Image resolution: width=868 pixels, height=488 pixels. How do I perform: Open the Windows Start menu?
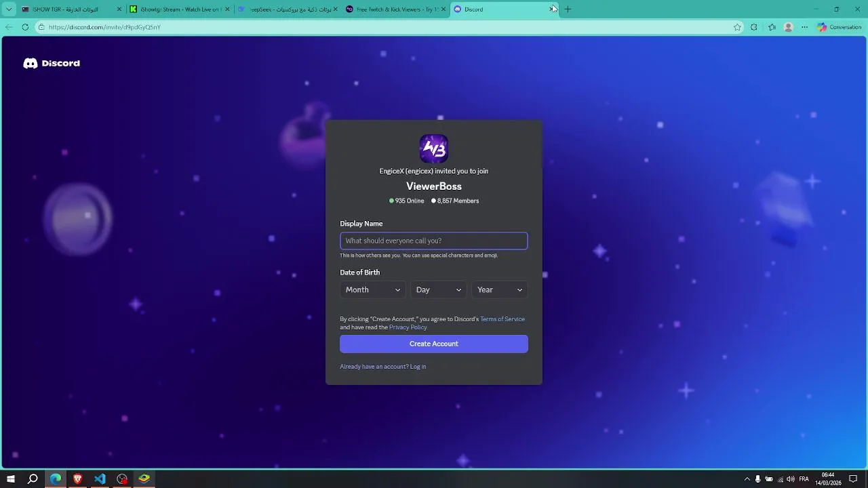click(x=11, y=479)
